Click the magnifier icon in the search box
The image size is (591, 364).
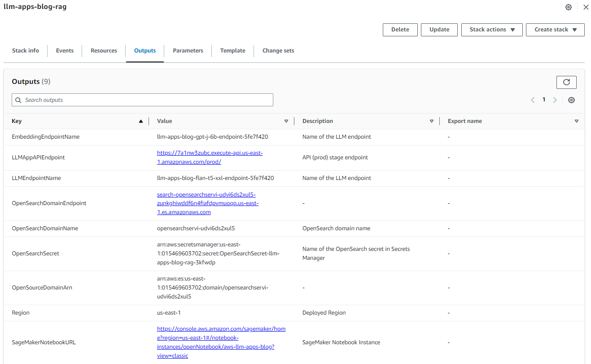18,100
